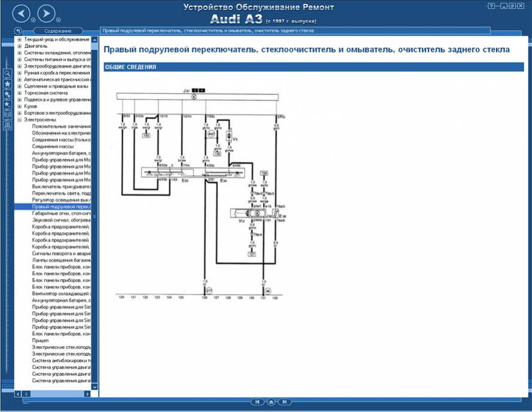Select the Тормозная система tree item
The height and width of the screenshot is (412, 532).
coord(46,93)
